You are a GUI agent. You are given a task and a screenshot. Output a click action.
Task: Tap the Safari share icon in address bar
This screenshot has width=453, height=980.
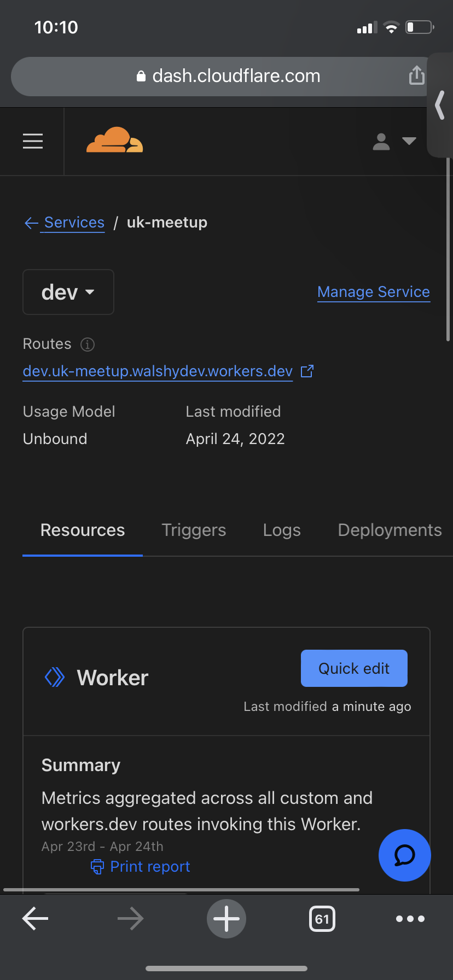pyautogui.click(x=417, y=76)
